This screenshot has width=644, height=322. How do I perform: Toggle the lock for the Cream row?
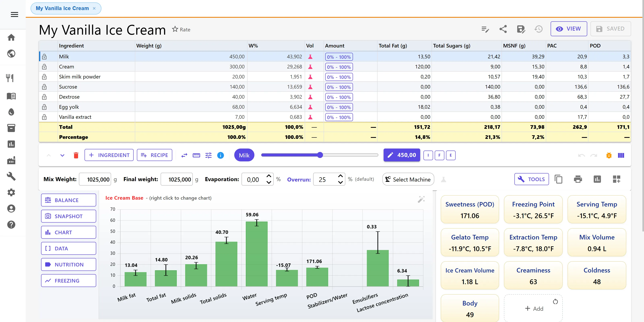click(x=44, y=67)
